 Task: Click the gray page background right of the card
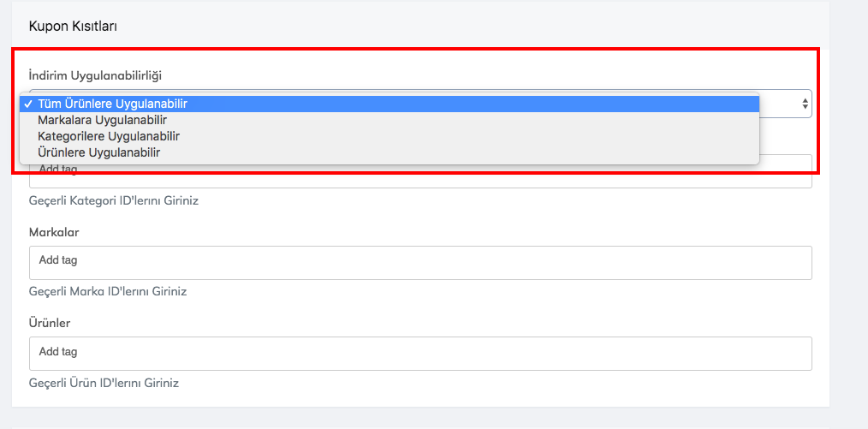[x=849, y=214]
